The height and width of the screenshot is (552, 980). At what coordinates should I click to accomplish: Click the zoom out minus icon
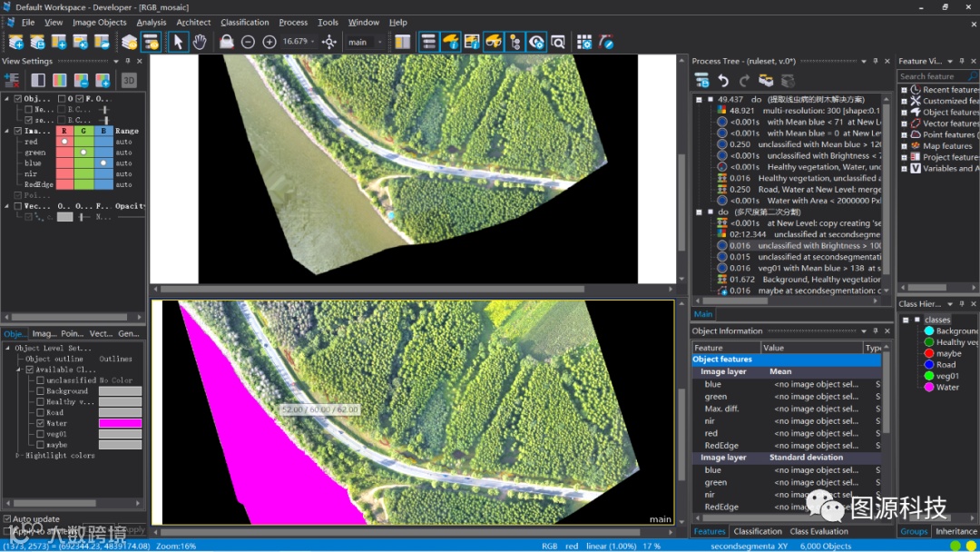[x=248, y=42]
